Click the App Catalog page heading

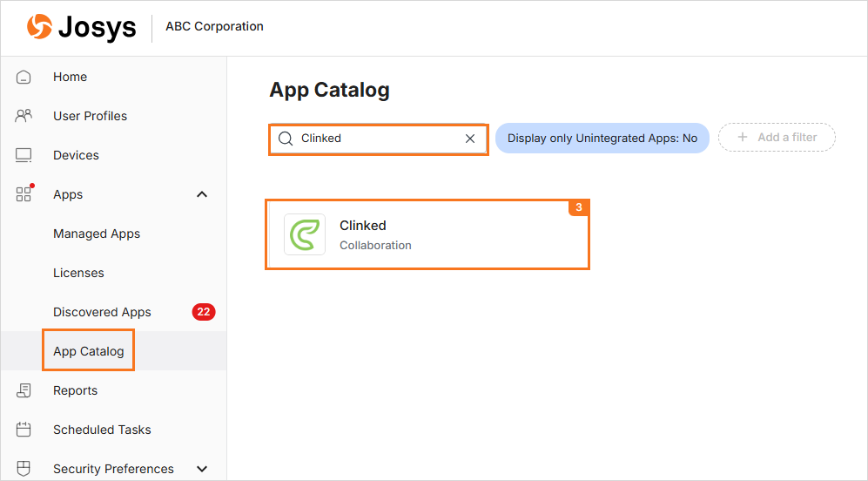pyautogui.click(x=329, y=90)
